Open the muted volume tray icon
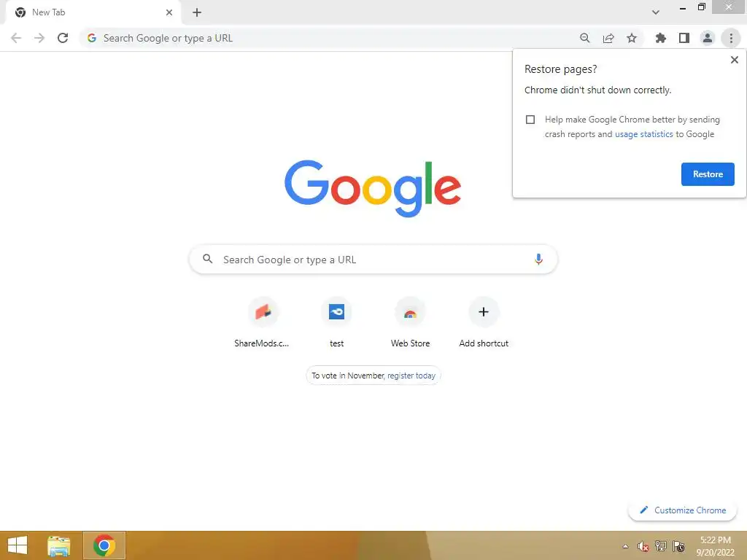 [643, 546]
